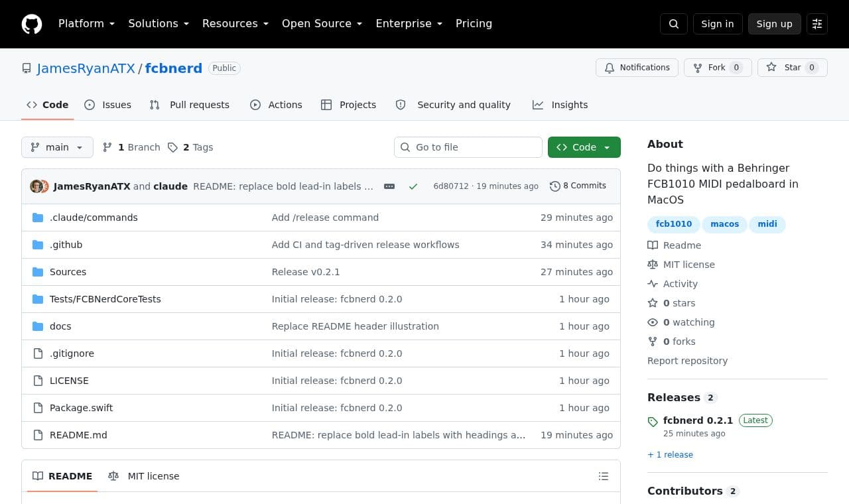The image size is (849, 504).
Task: Click the Sources folder icon
Action: click(38, 272)
